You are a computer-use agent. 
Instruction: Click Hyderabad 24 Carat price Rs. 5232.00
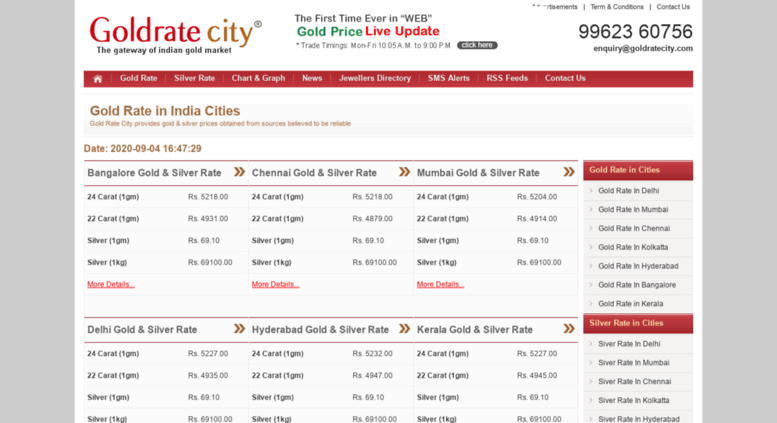point(372,354)
